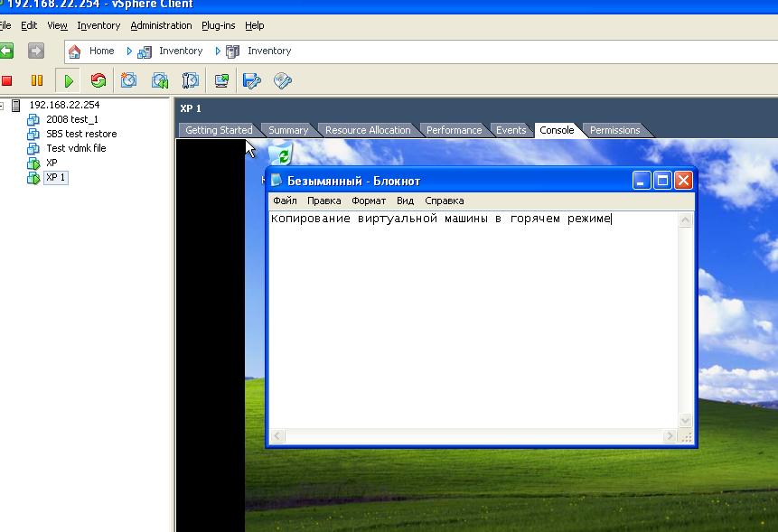Open the Формат menu in Notepad

369,201
